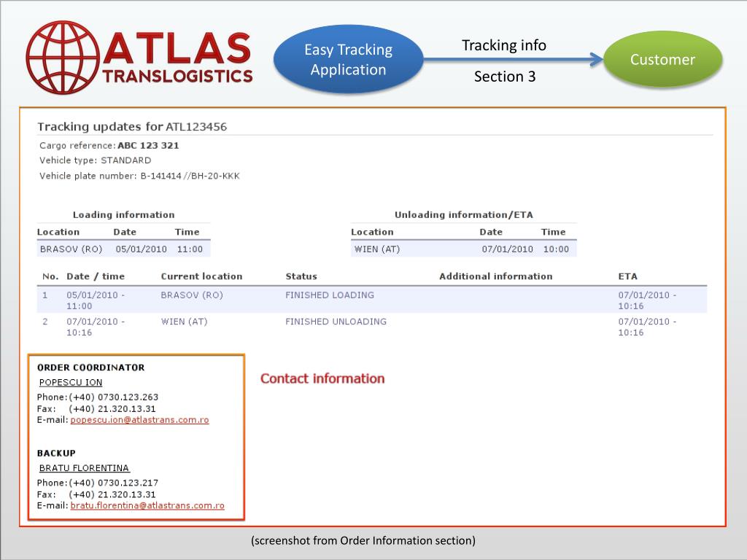Click the ETA column header
Screen dimensions: 747x560
click(627, 276)
